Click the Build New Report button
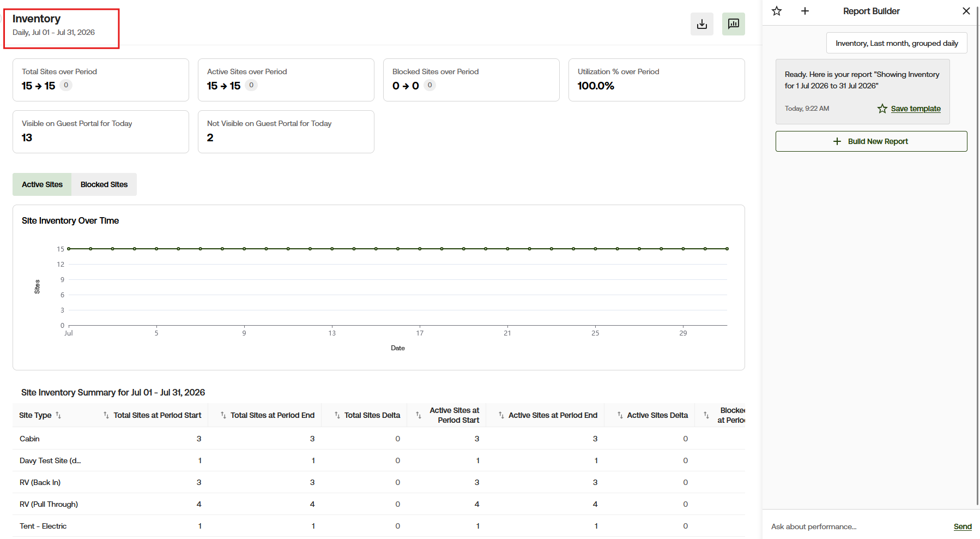Image resolution: width=980 pixels, height=539 pixels. coord(872,141)
